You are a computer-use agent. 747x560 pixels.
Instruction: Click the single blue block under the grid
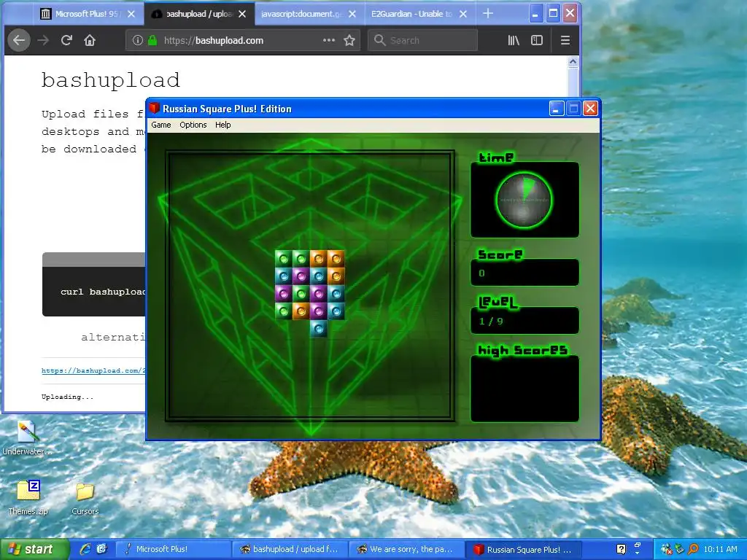318,328
